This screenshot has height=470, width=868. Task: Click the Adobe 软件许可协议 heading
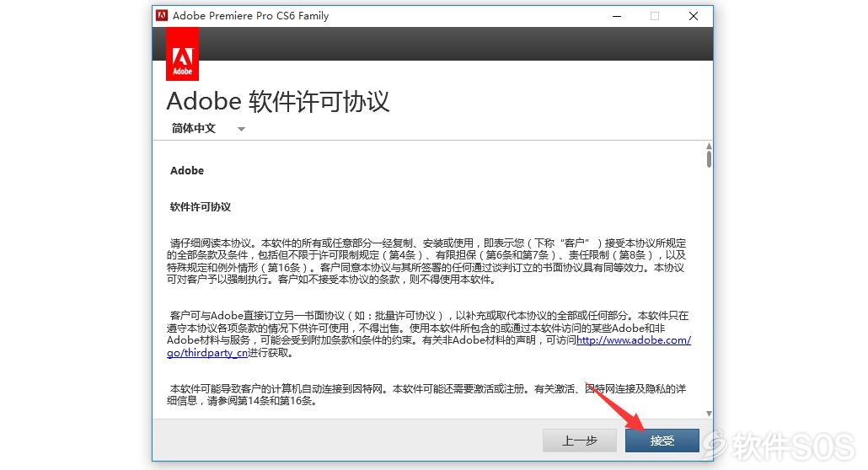pos(278,101)
